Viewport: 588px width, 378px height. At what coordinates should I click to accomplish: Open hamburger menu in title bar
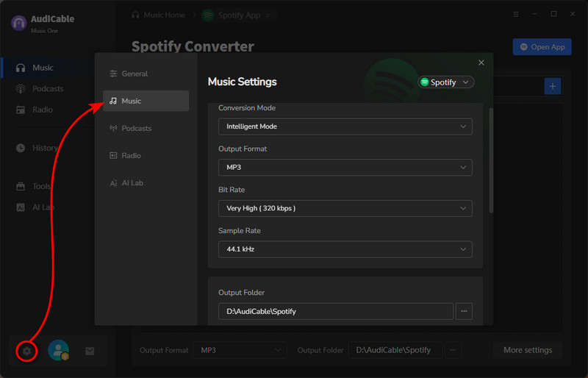515,14
